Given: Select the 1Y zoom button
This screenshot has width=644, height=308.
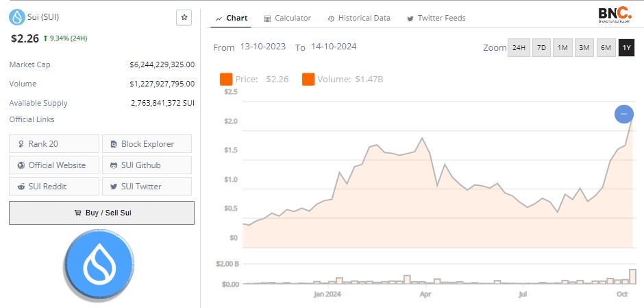Looking at the screenshot, I should [x=626, y=48].
